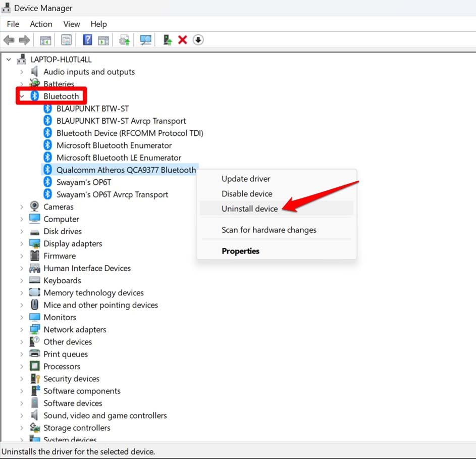Expand the Monitors category
This screenshot has width=476, height=459.
click(x=22, y=318)
